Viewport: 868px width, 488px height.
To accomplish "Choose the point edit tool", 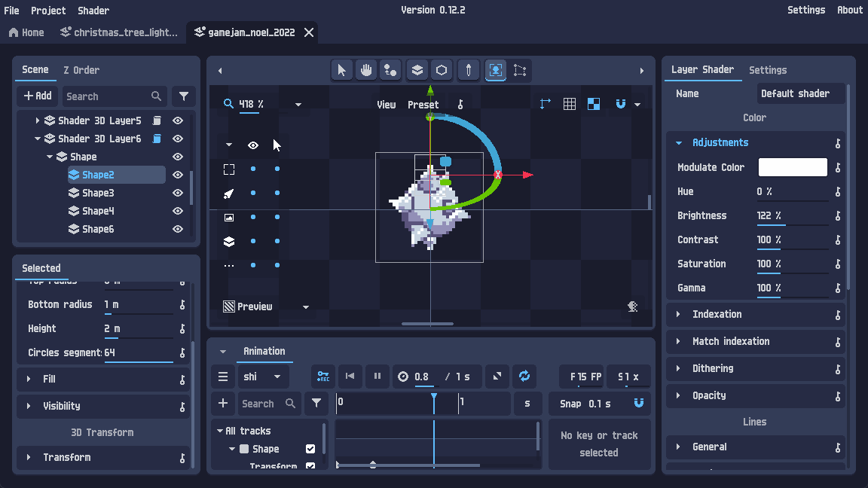I will coord(390,70).
